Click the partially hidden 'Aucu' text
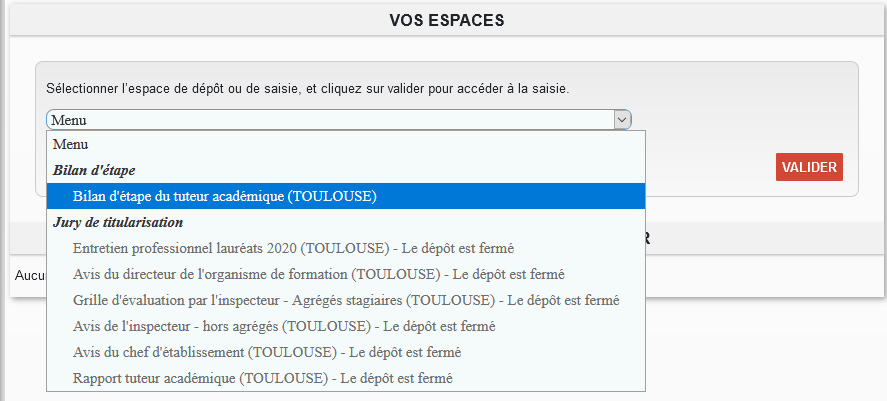Viewport: 887px width, 401px height. 28,275
